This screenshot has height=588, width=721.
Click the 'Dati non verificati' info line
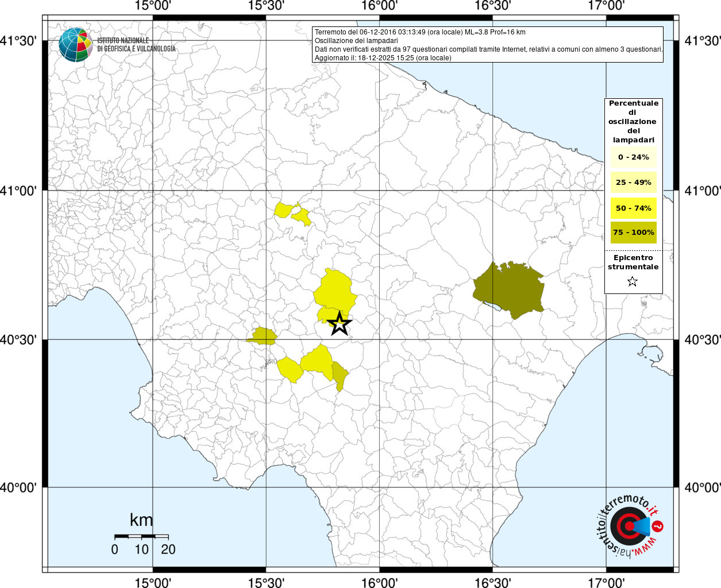click(x=489, y=49)
